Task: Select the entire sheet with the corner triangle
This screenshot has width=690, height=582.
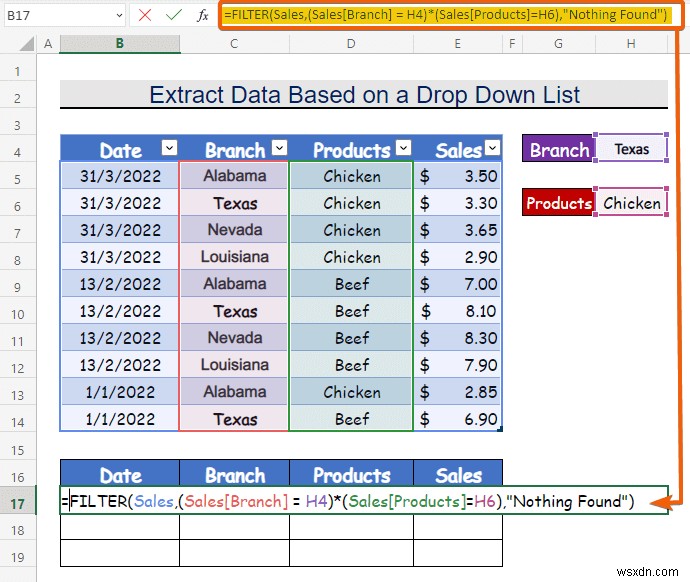Action: (x=27, y=44)
